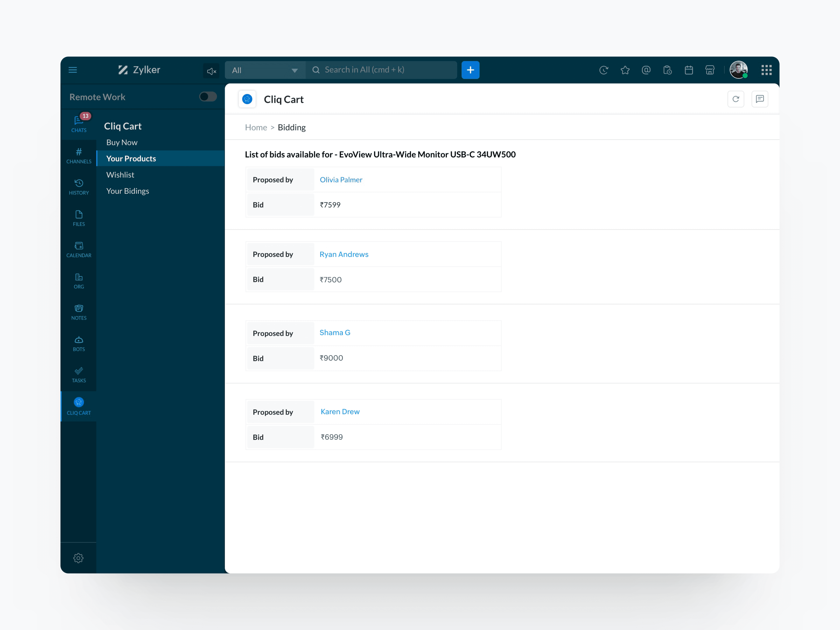The height and width of the screenshot is (630, 840).
Task: Select Wishlist in Cliq Cart menu
Action: click(120, 175)
